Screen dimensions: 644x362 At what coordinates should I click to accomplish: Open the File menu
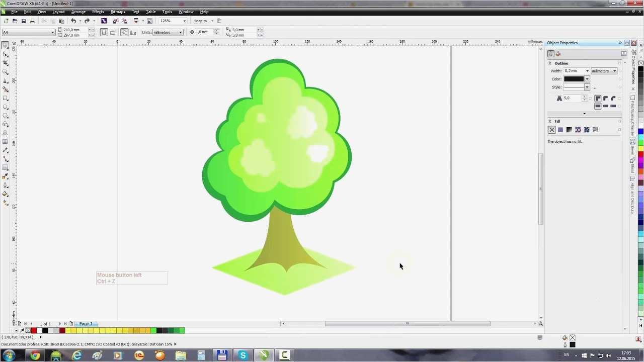point(14,12)
